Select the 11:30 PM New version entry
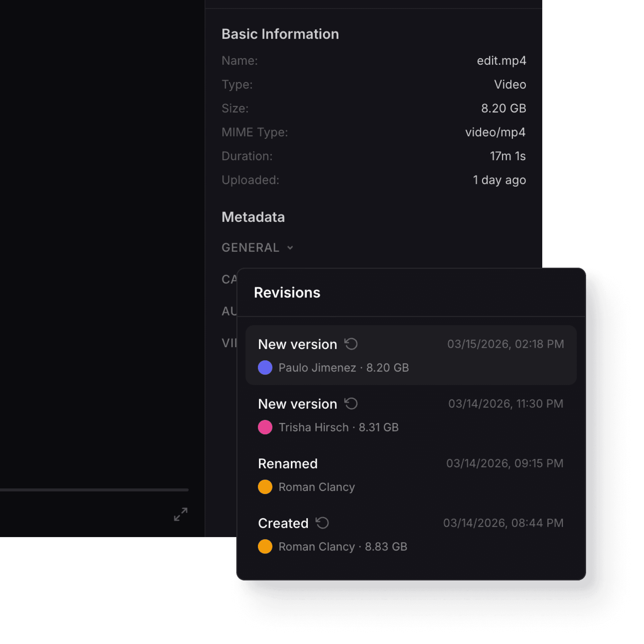The image size is (644, 644). pyautogui.click(x=505, y=404)
